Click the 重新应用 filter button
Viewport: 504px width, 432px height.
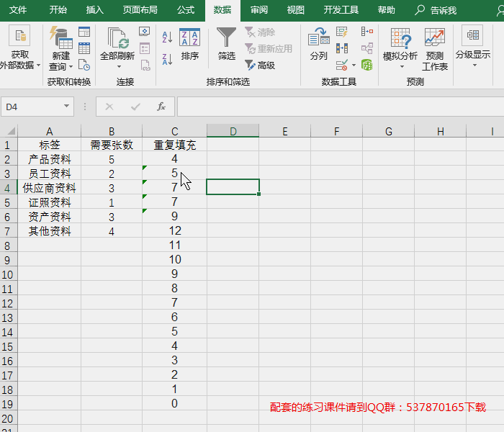(x=269, y=49)
